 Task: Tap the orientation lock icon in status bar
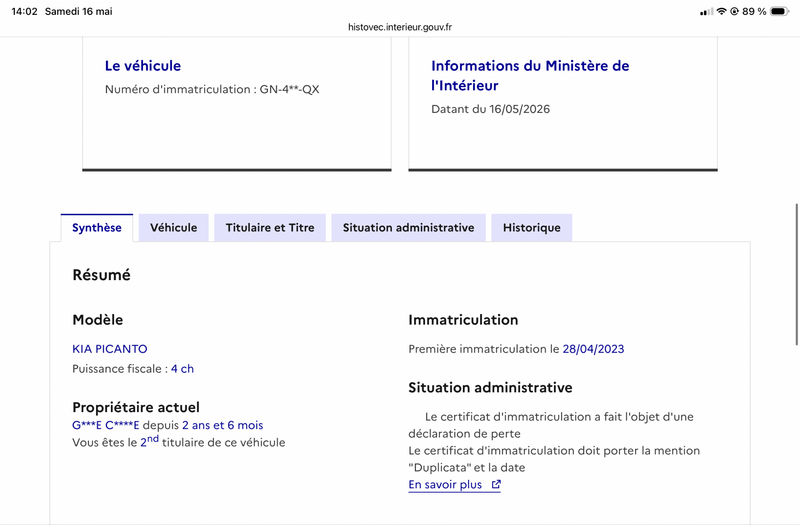(734, 11)
